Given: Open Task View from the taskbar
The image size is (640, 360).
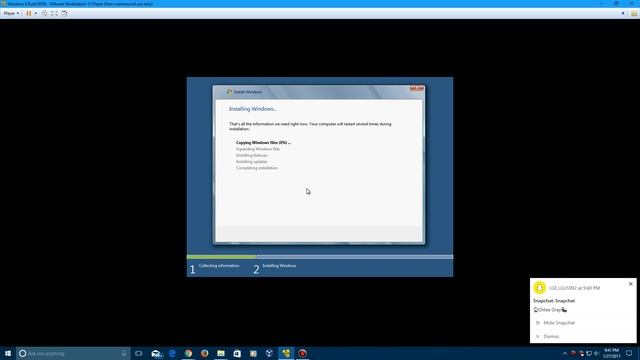Looking at the screenshot, I should click(139, 353).
